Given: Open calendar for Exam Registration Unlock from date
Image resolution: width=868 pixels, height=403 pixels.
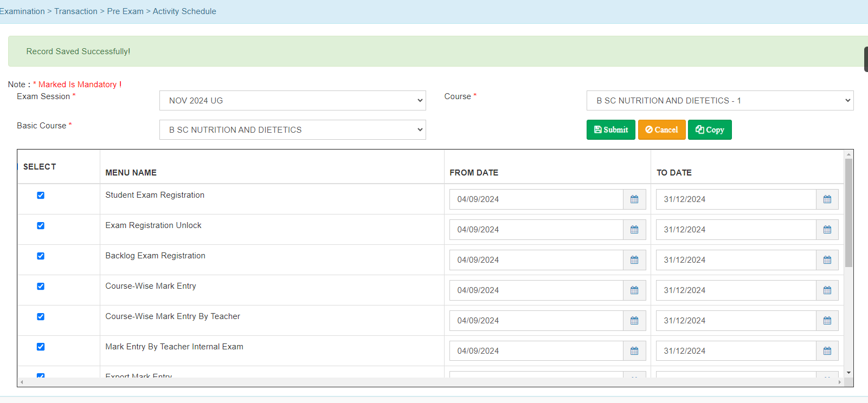Looking at the screenshot, I should 634,230.
